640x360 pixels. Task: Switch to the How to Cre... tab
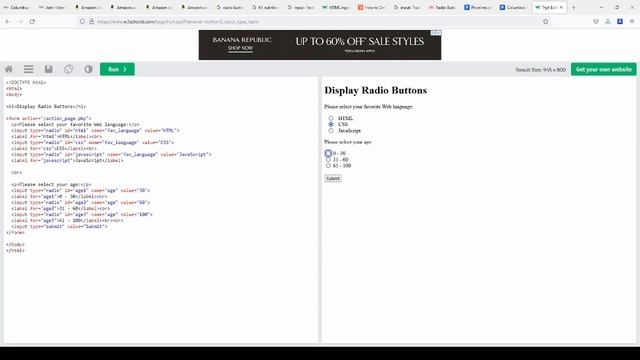[371, 7]
